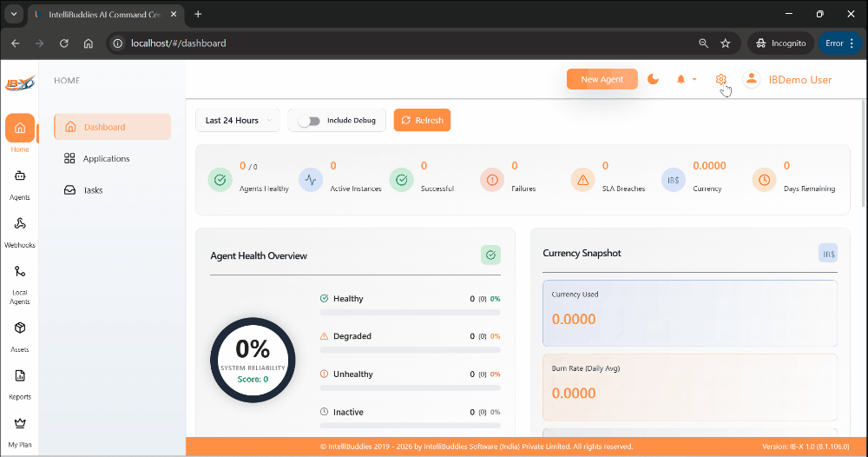Switch to dark mode with moon icon
Screen dimensions: 868x457
click(654, 80)
